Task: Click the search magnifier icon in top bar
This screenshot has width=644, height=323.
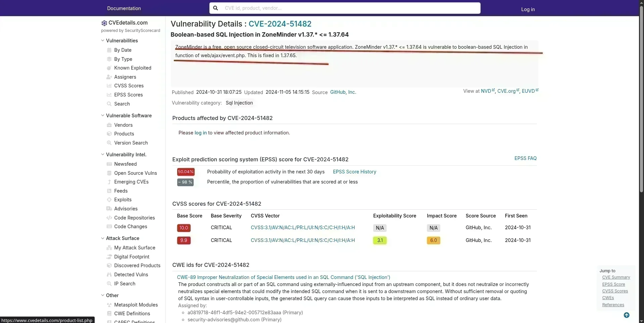Action: [216, 8]
